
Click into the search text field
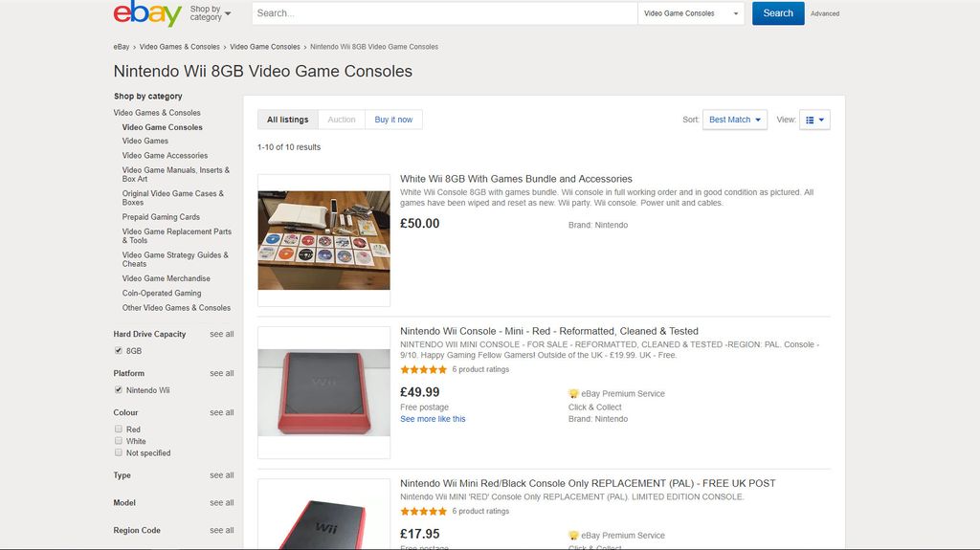(444, 13)
